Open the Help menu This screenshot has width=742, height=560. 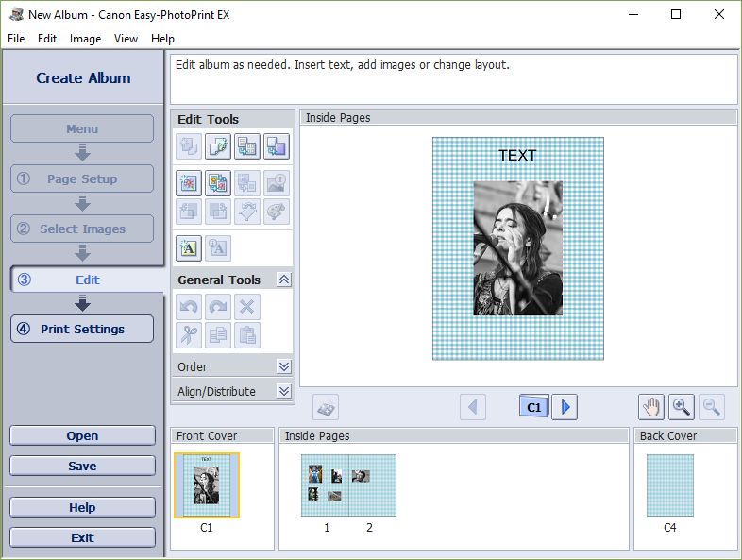[x=162, y=39]
